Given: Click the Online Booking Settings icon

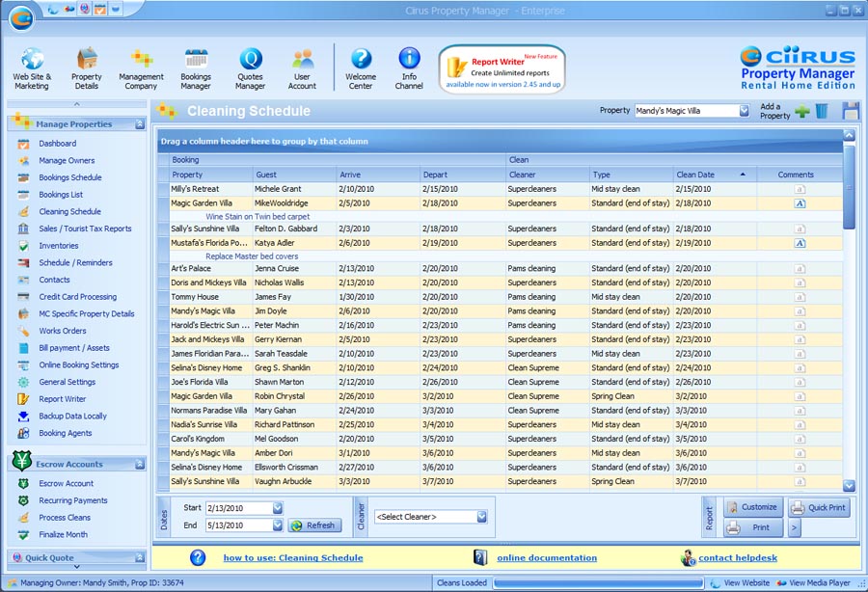Looking at the screenshot, I should tap(23, 365).
